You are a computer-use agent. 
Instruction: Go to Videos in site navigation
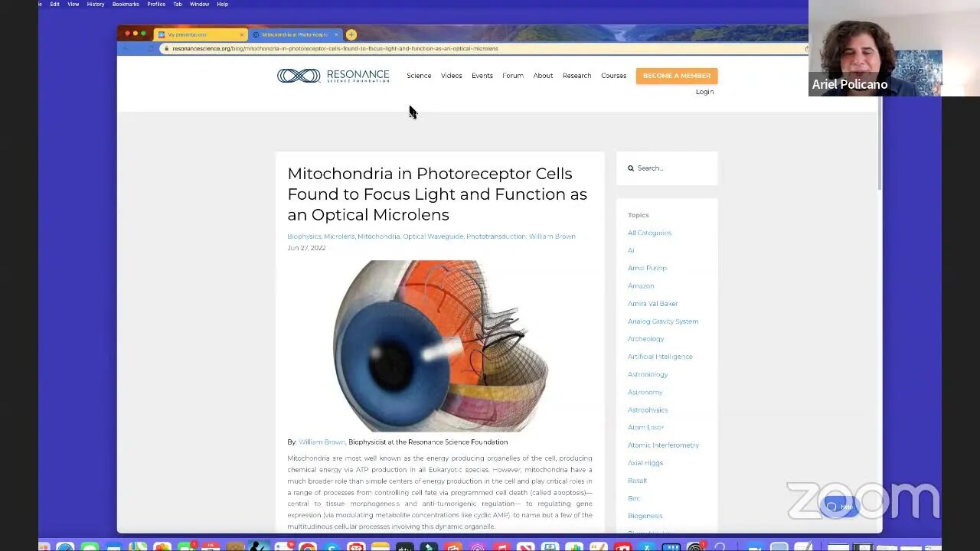coord(452,76)
